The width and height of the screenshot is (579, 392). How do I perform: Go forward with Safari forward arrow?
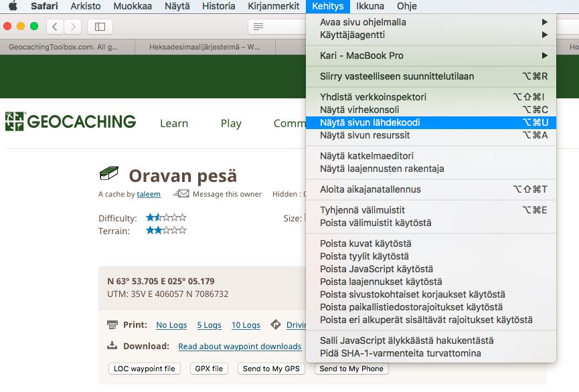[72, 27]
